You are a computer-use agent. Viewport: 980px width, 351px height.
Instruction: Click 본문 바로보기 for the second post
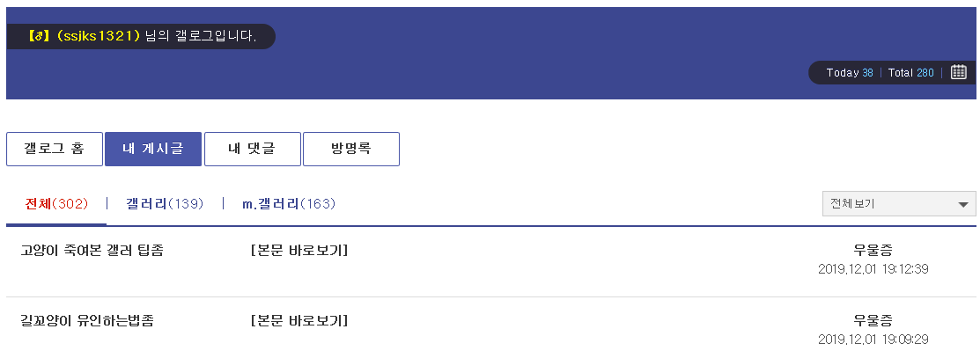click(299, 321)
